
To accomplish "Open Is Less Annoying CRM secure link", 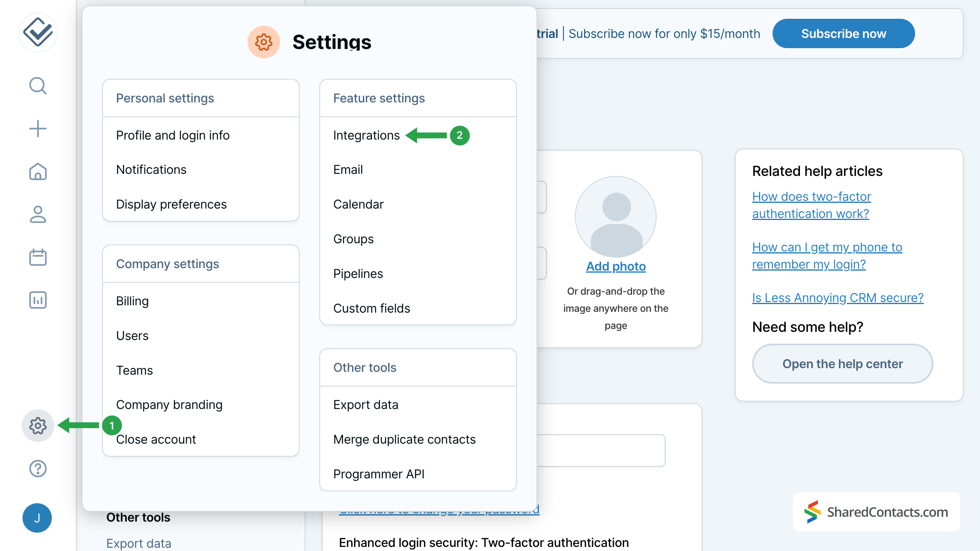I will pos(837,298).
